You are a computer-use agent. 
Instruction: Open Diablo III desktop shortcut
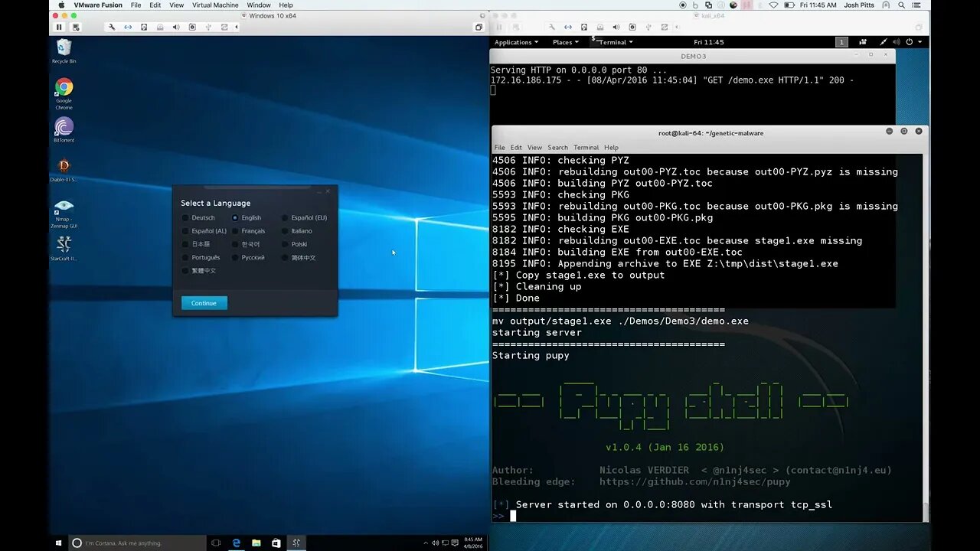[x=64, y=170]
